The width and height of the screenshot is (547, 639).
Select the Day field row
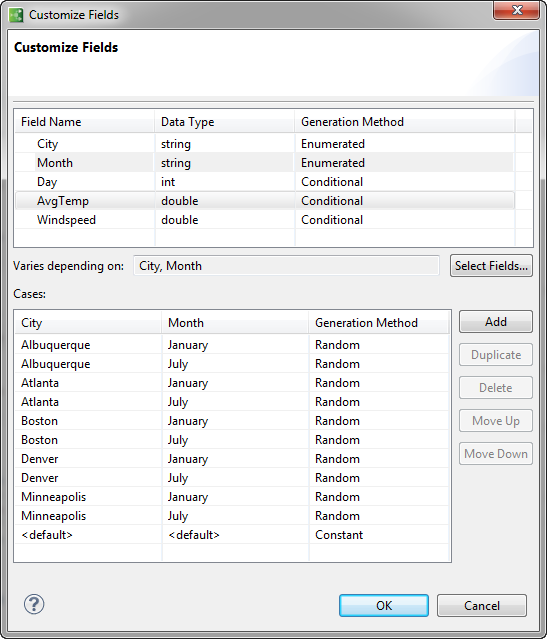[265, 182]
